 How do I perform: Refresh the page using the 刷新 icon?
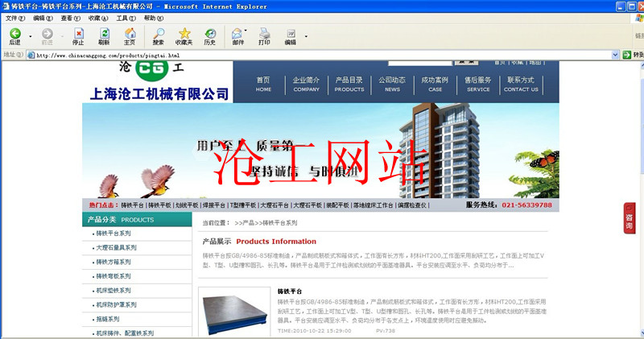[104, 35]
